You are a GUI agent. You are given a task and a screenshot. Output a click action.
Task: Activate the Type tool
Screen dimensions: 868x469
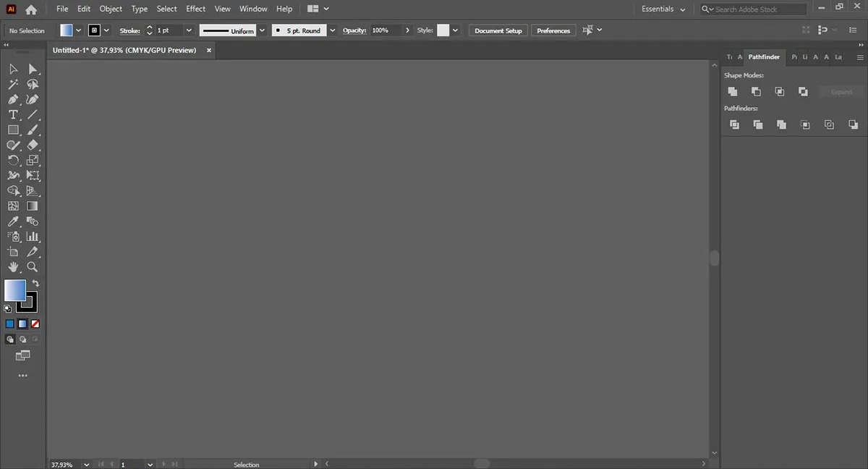pos(13,114)
